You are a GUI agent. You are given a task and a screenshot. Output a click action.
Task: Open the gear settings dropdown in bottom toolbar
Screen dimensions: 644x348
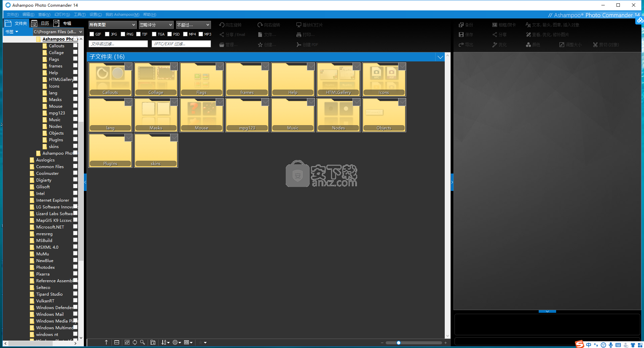click(x=177, y=342)
